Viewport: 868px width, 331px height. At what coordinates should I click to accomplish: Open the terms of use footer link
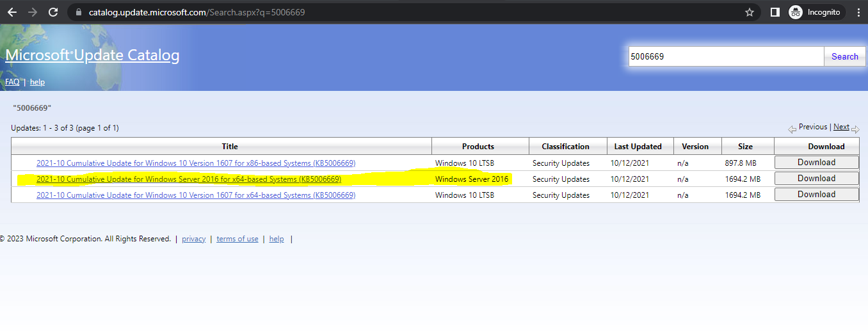tap(237, 239)
